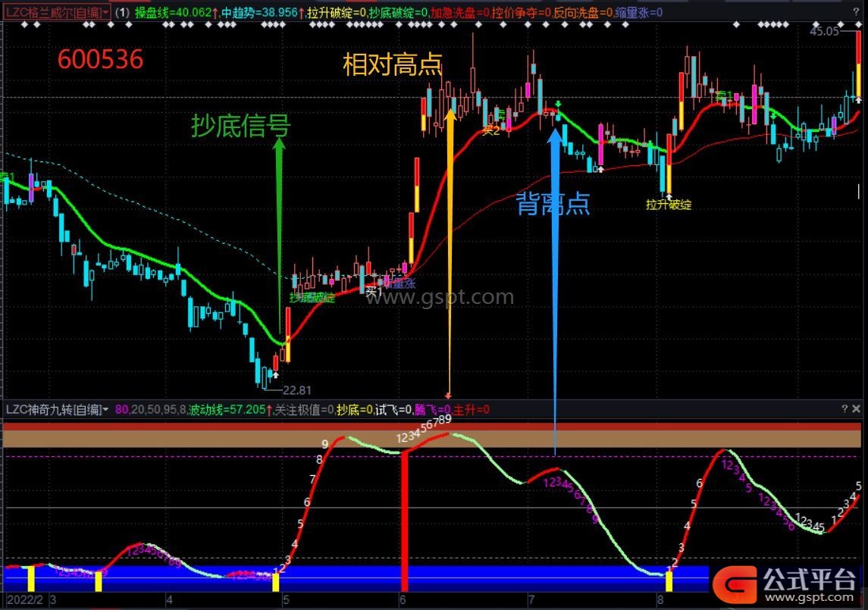Viewport: 868px width, 610px height.
Task: Click the 22.81 low price label
Action: tap(296, 390)
